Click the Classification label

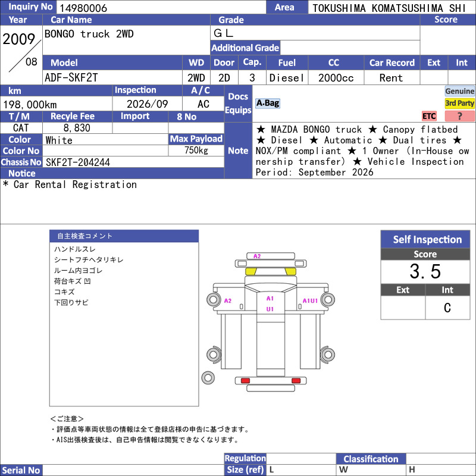(x=371, y=459)
